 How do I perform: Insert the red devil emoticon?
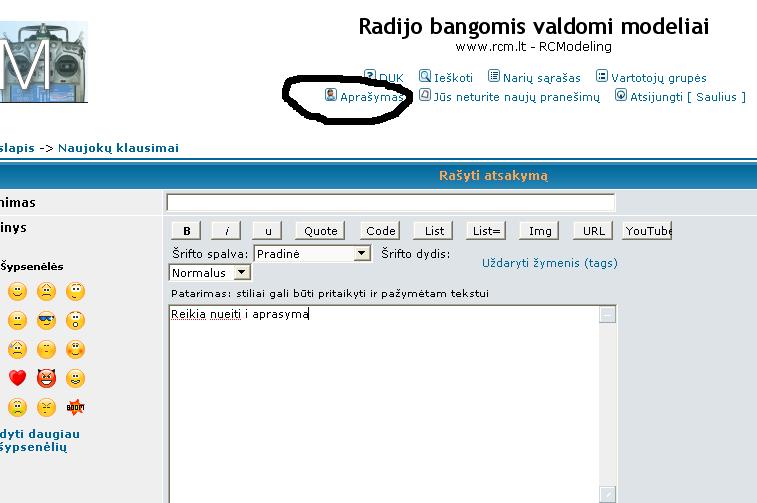pos(46,379)
